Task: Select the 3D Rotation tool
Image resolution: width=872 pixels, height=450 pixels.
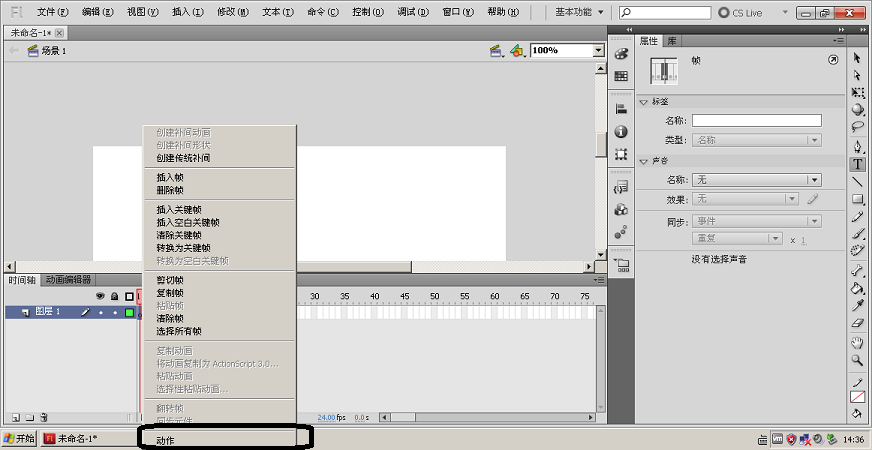Action: point(857,110)
